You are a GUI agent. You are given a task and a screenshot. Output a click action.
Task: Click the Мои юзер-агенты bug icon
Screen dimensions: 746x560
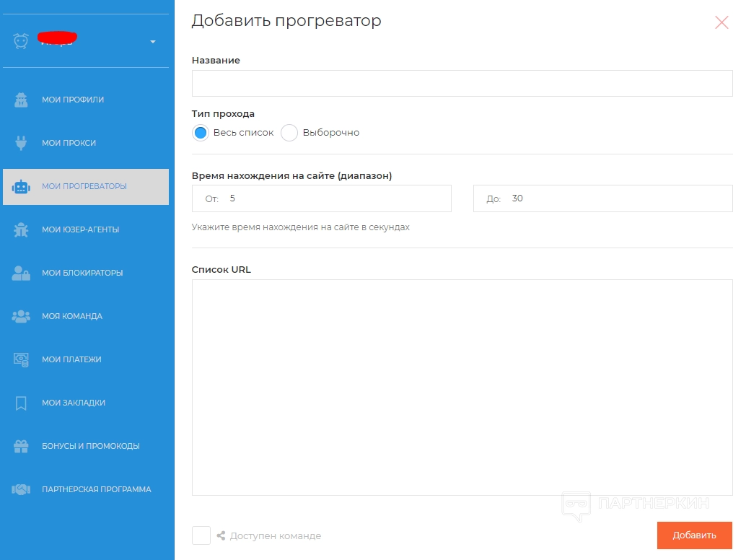click(21, 229)
